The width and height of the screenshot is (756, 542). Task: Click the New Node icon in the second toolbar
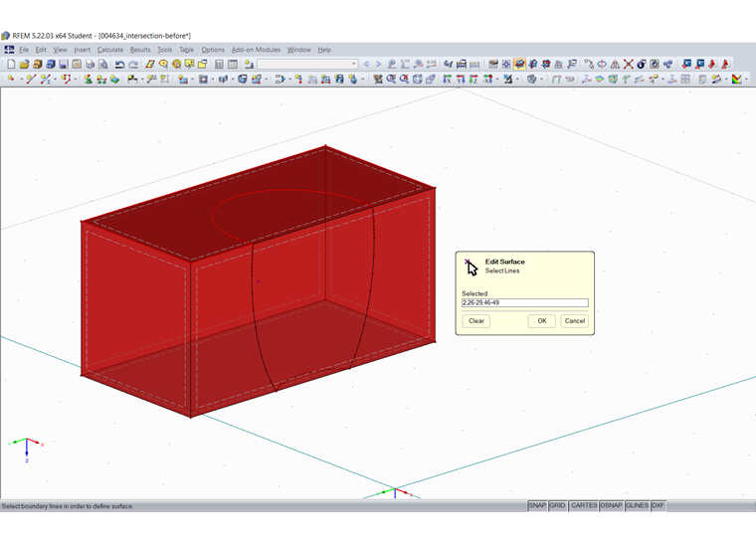pyautogui.click(x=11, y=79)
